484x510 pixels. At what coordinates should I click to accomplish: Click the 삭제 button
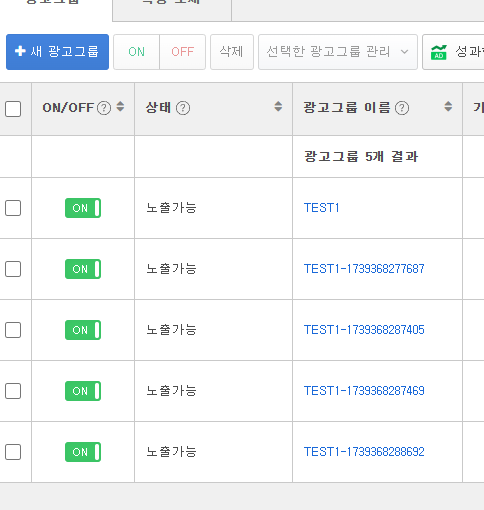(232, 52)
